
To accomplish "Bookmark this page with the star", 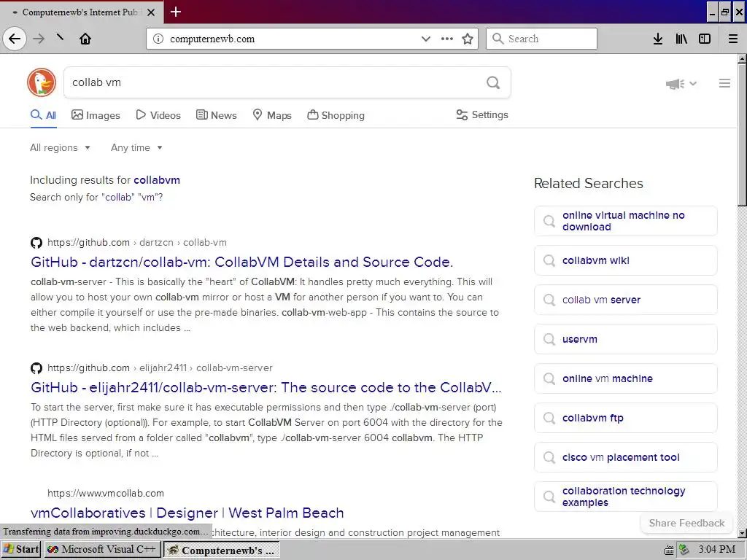I will click(468, 39).
